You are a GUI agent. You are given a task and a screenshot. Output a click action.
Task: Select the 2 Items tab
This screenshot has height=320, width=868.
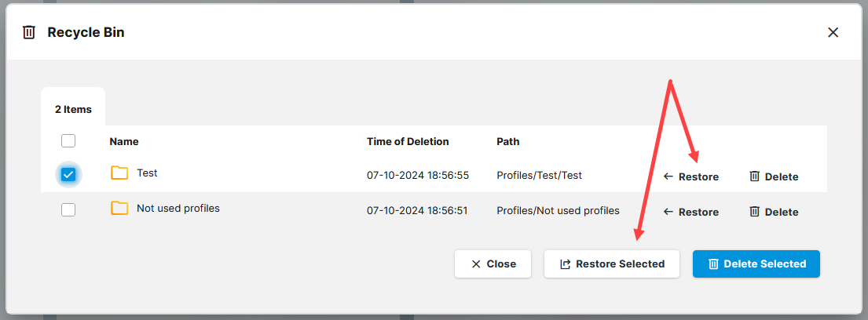coord(73,110)
